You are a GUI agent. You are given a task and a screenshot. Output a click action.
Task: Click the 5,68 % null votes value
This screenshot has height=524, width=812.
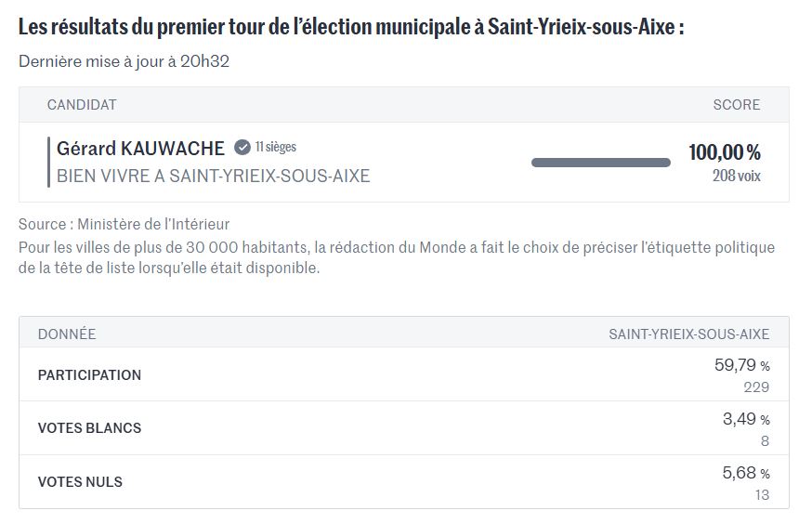(x=746, y=474)
